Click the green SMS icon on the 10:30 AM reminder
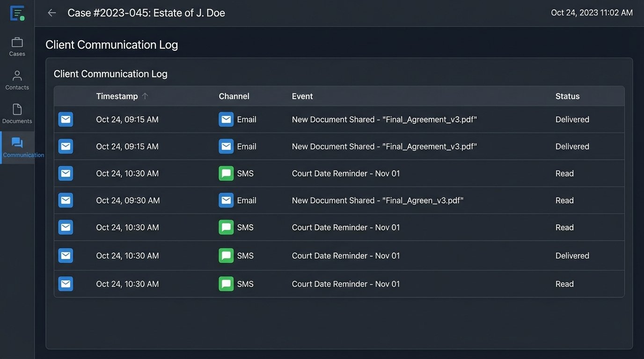 tap(226, 173)
